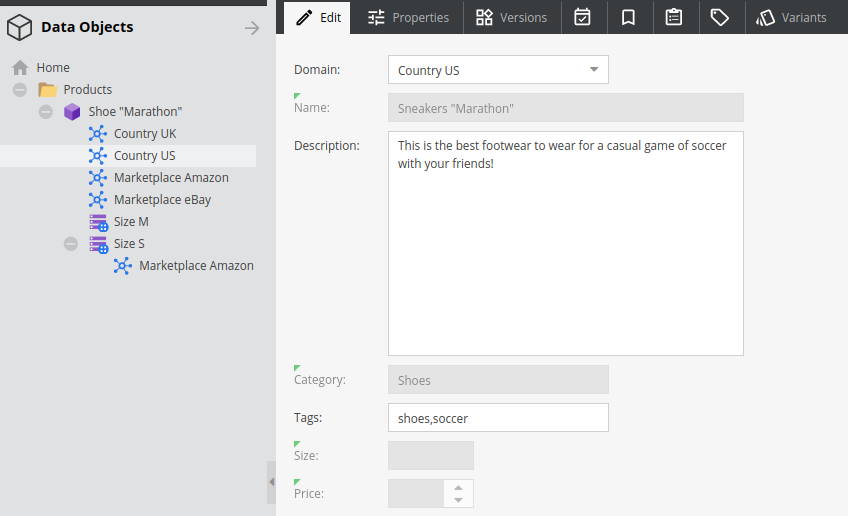Screen dimensions: 848x516
Task: Select Marketplace Amazon under Shoe "Marathon"
Action: click(x=171, y=177)
